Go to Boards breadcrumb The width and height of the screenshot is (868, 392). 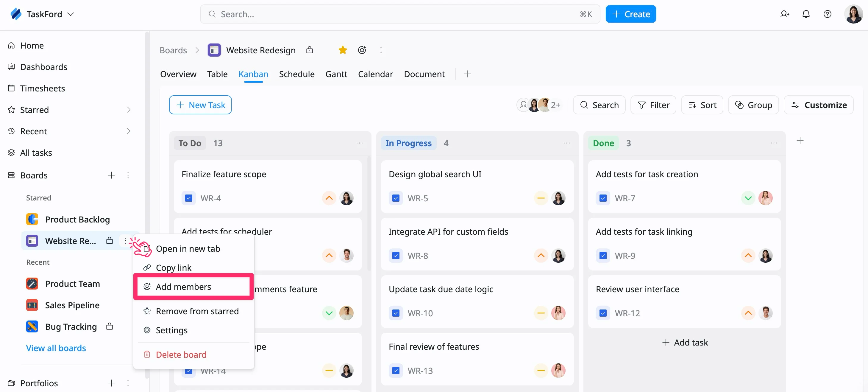tap(173, 50)
